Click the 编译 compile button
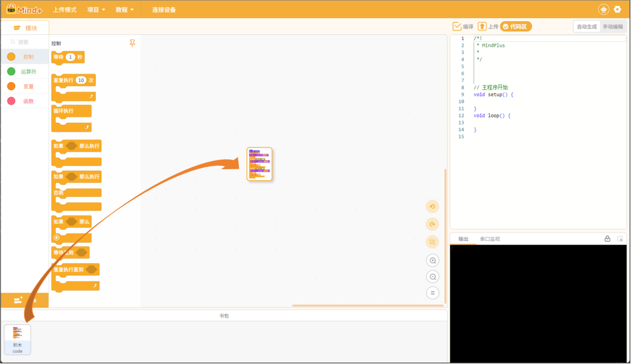This screenshot has height=364, width=631. point(463,27)
